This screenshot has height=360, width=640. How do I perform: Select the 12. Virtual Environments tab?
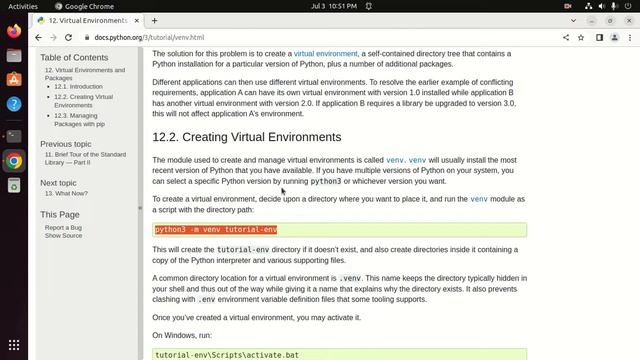coord(88,20)
